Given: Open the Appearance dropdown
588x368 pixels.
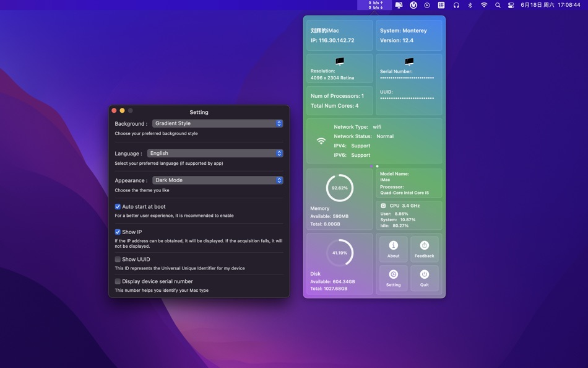Looking at the screenshot, I should 217,180.
